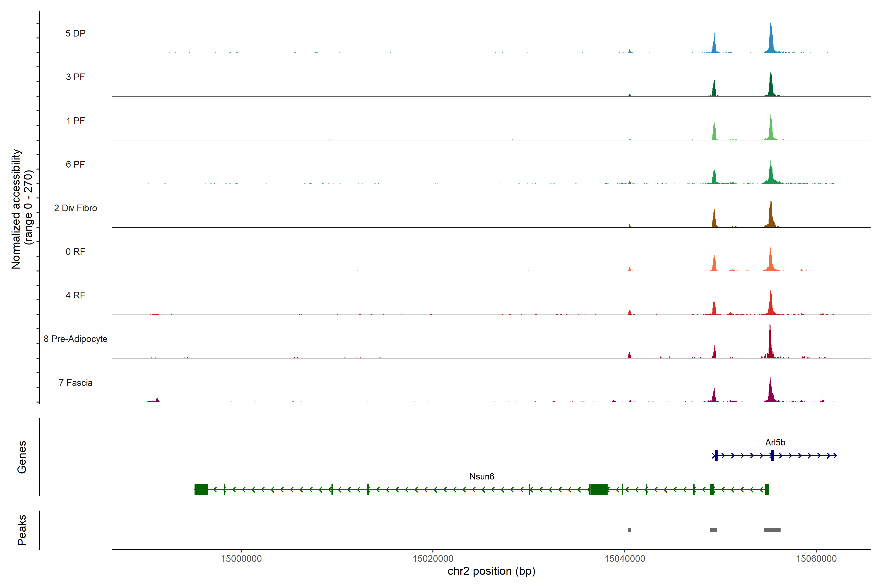The height and width of the screenshot is (588, 882).
Task: Click the 5 DP track label
Action: click(75, 33)
